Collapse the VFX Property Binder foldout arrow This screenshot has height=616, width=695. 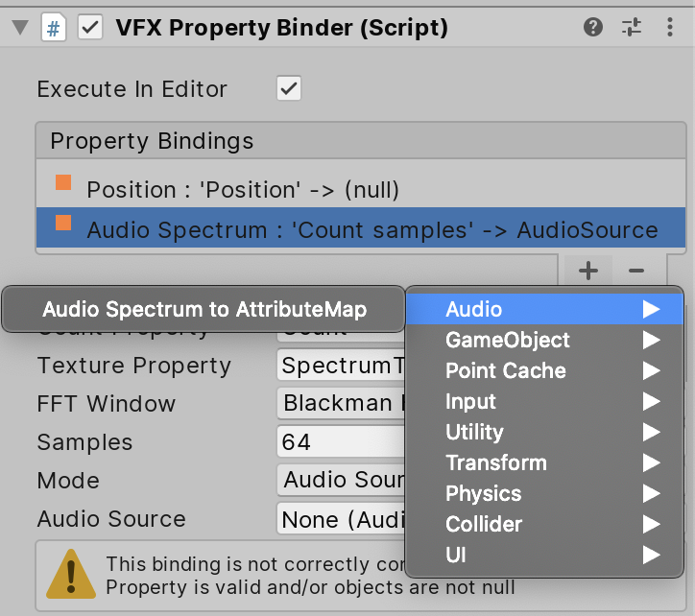(18, 27)
